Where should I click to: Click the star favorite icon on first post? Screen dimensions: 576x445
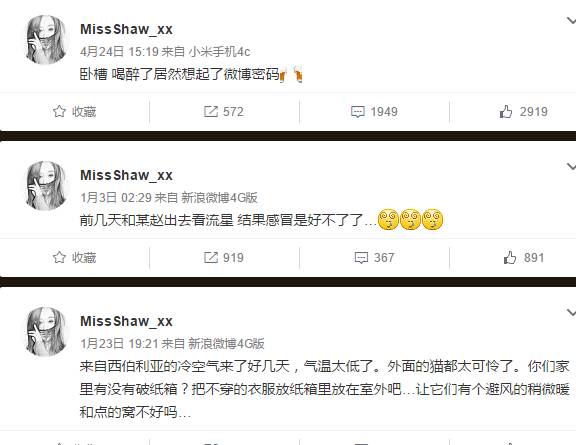59,111
